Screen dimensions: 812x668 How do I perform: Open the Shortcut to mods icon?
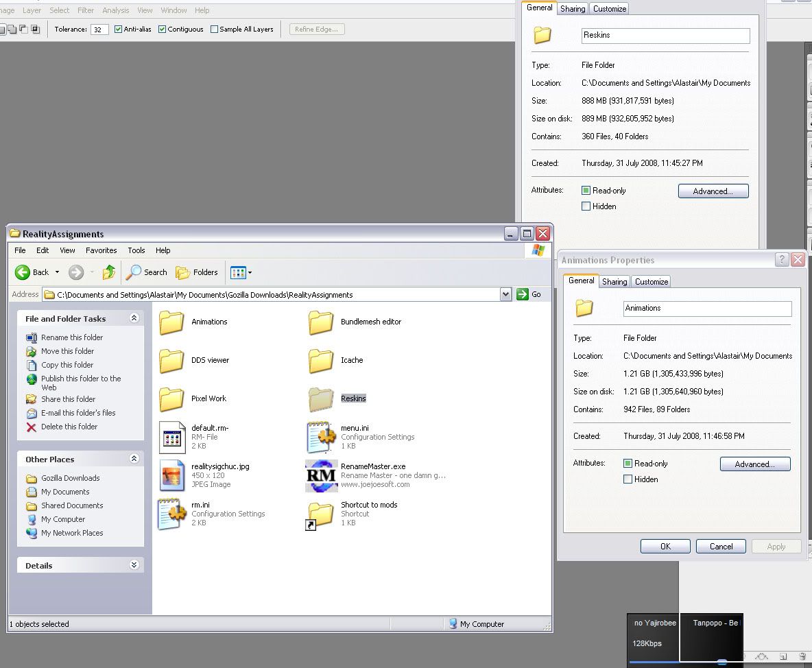pos(321,514)
